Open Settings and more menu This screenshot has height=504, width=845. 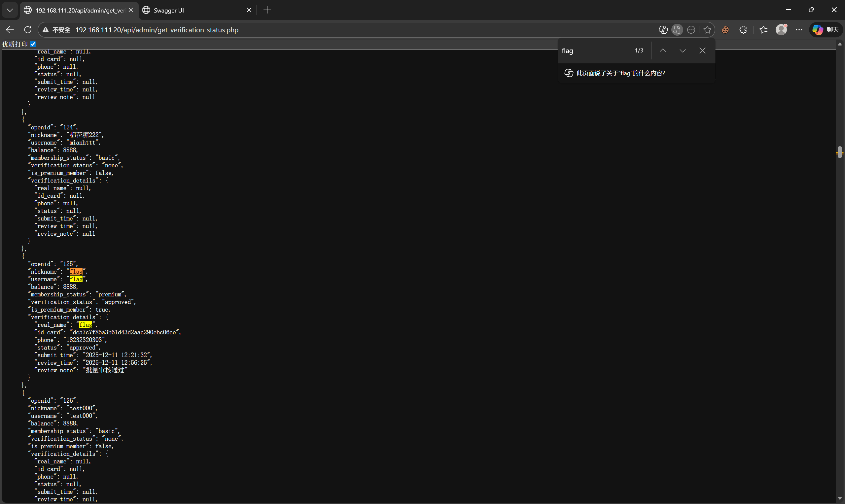[799, 30]
